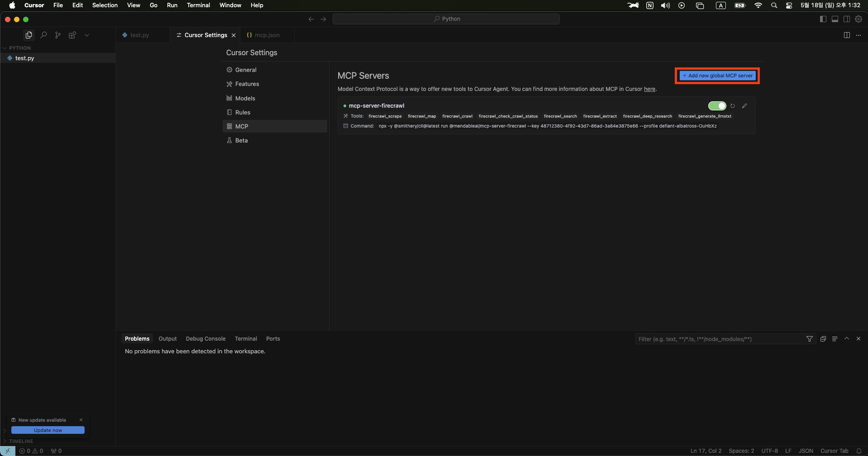
Task: Click the firecrawl_generate_llmstxt tool tag
Action: point(705,116)
